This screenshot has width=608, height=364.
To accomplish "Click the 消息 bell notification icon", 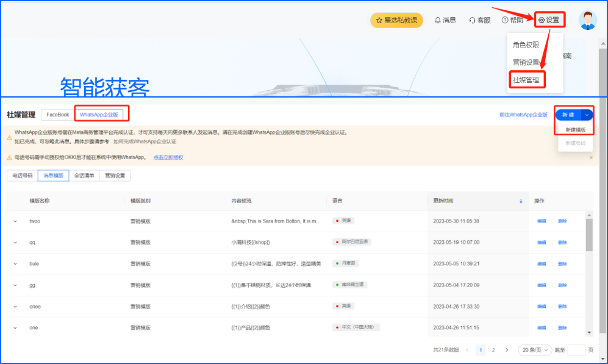I will pos(445,20).
